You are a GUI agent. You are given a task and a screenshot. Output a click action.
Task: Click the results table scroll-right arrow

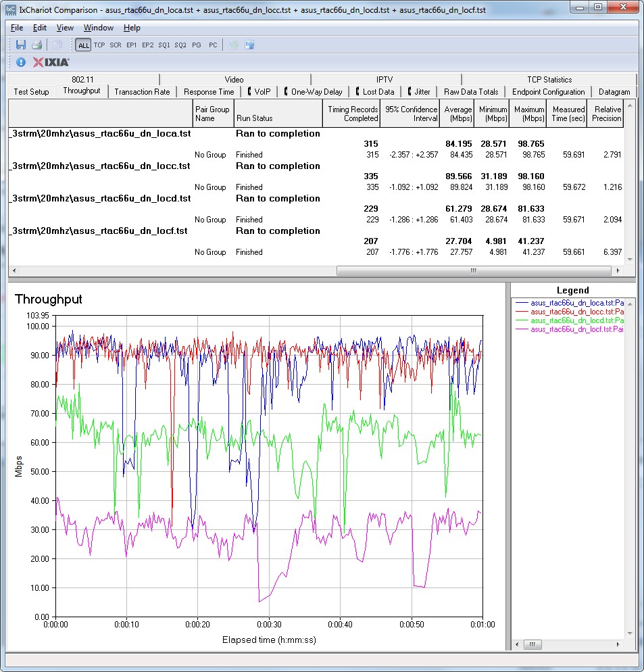618,270
